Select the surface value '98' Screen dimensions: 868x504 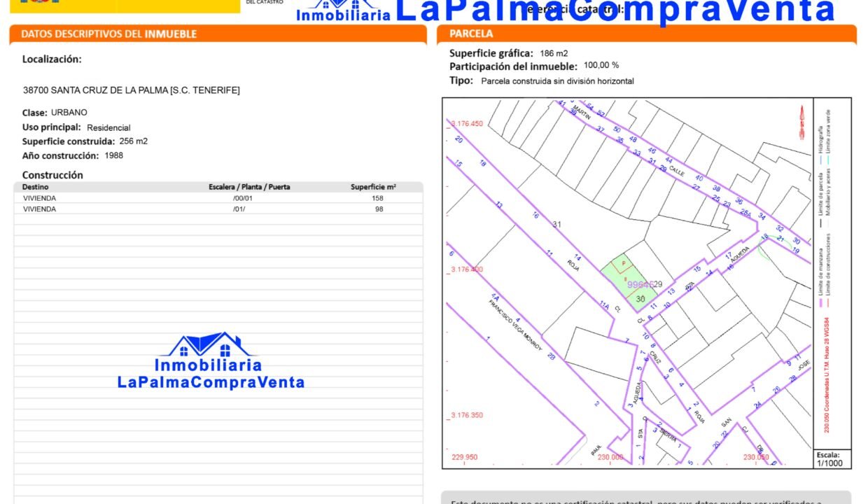(x=379, y=209)
